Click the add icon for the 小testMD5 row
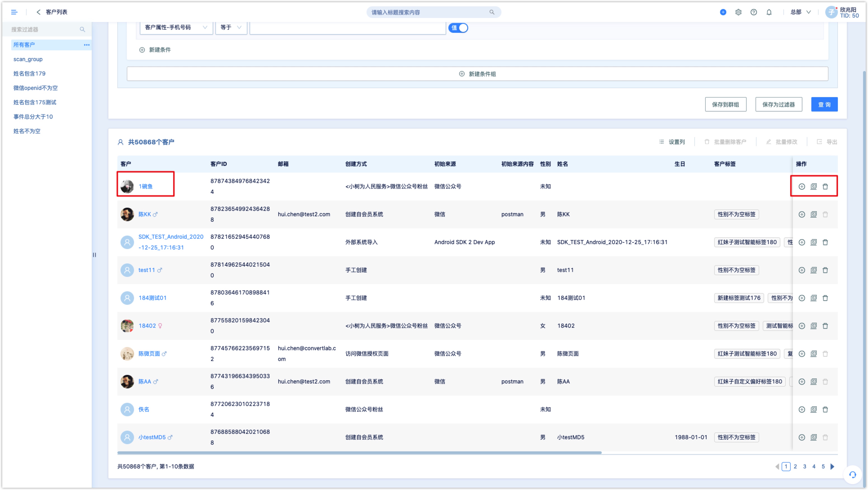This screenshot has height=490, width=868. click(802, 437)
